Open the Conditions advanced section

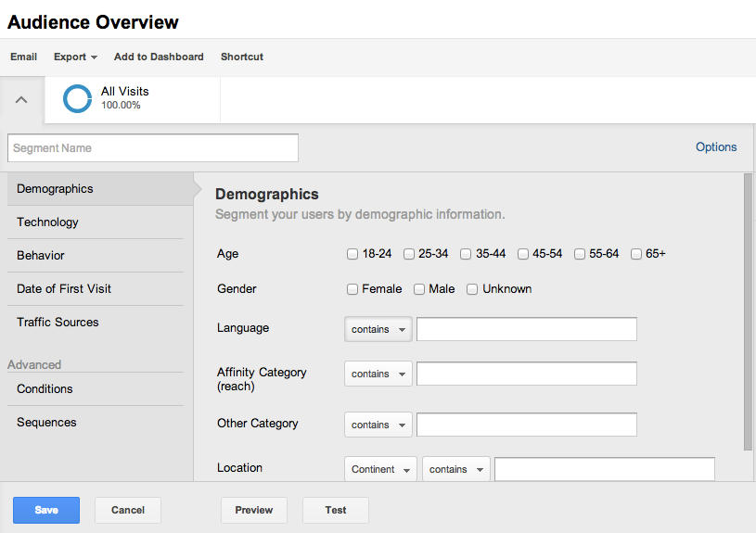click(x=45, y=388)
